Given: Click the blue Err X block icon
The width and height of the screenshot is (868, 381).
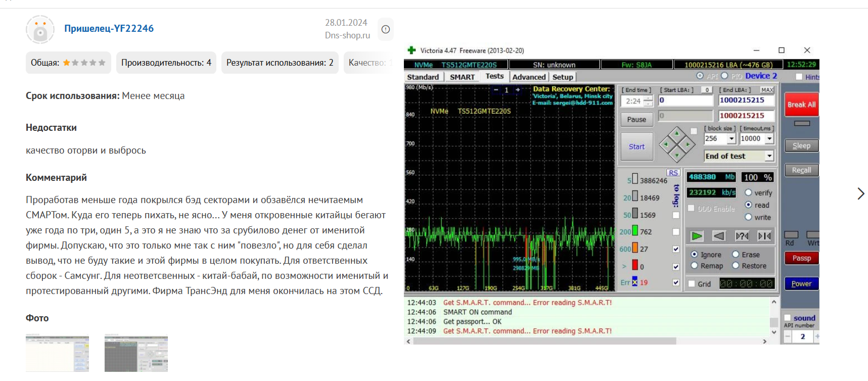Looking at the screenshot, I should pos(635,282).
